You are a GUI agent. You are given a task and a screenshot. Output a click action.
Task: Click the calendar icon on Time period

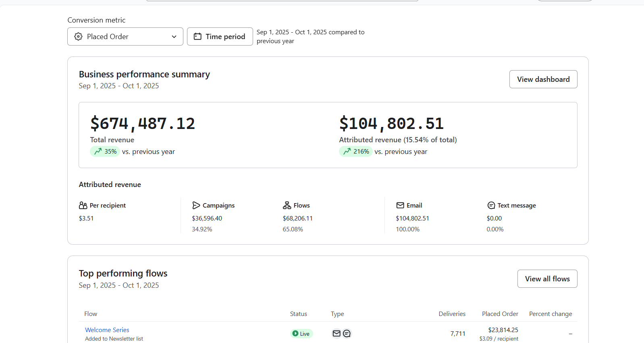tap(197, 37)
